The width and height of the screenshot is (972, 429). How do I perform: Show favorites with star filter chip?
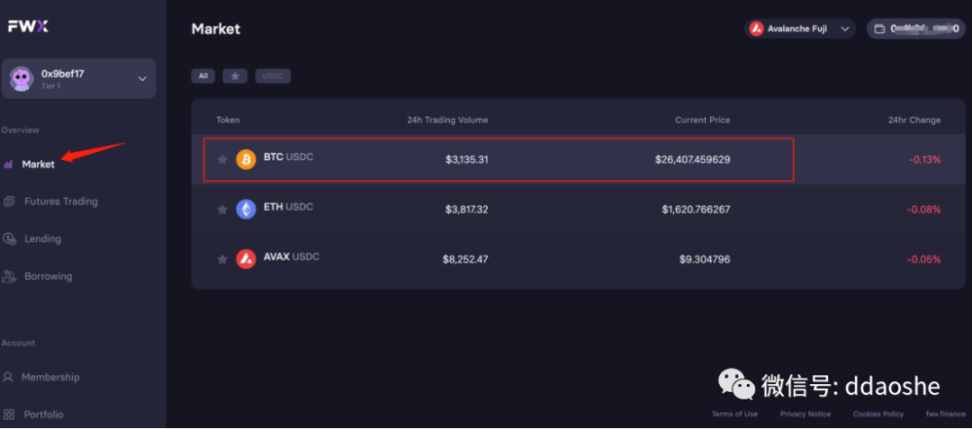point(235,76)
